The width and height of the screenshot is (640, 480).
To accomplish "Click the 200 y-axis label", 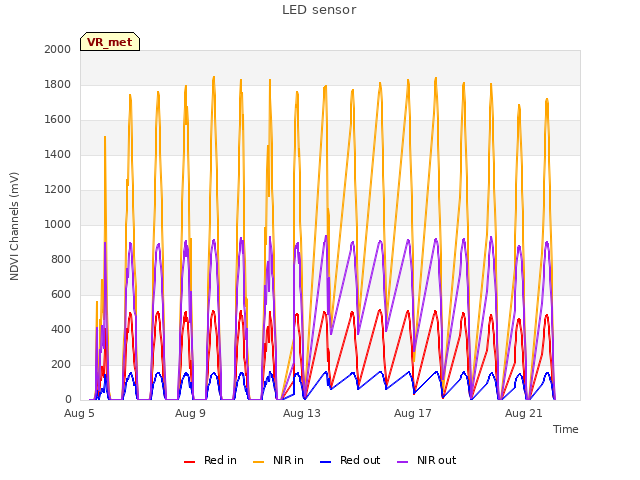I will tap(61, 364).
